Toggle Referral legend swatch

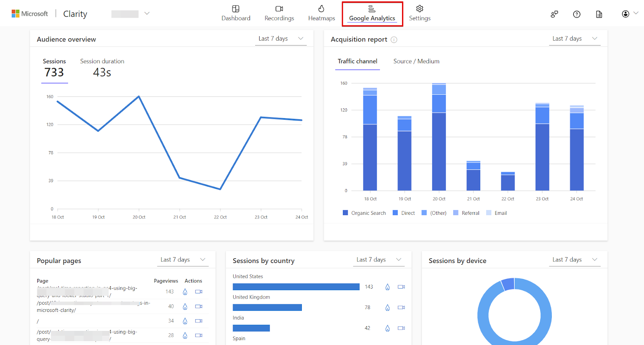456,213
